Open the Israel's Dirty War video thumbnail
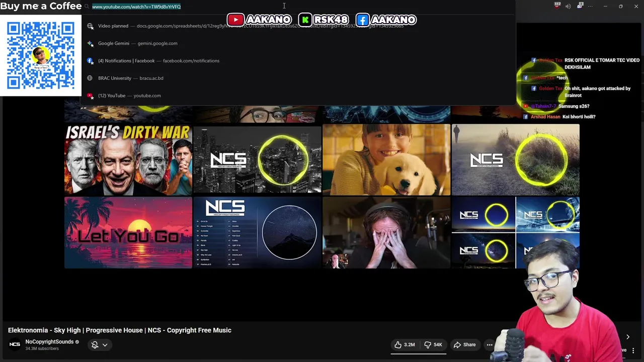644x362 pixels. [128, 160]
